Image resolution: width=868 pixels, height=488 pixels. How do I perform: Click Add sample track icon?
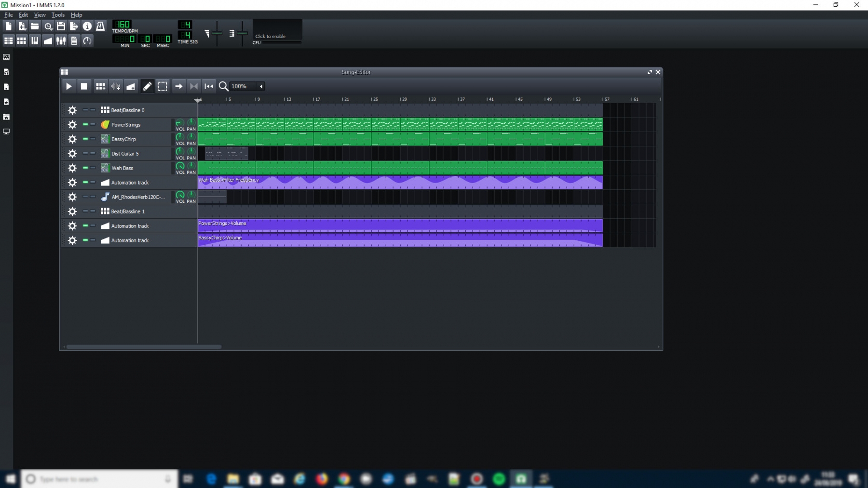pyautogui.click(x=116, y=86)
